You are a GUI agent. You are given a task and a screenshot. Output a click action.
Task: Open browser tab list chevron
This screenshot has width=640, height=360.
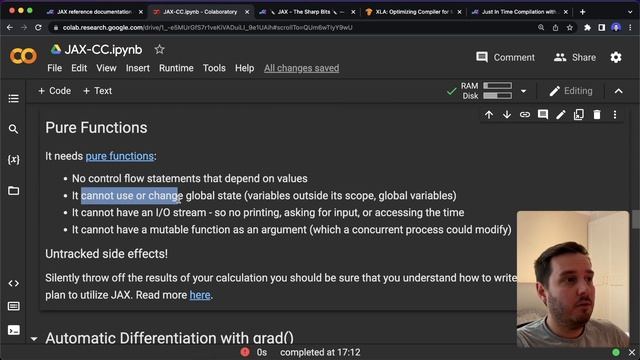tap(630, 12)
